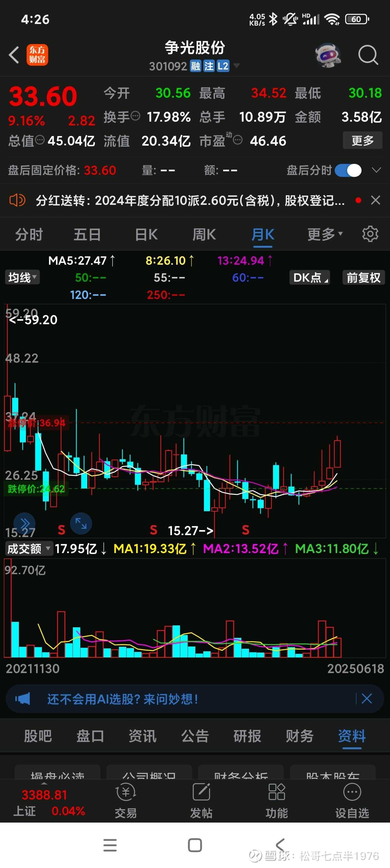Select the 月K chart tab

pos(263,234)
